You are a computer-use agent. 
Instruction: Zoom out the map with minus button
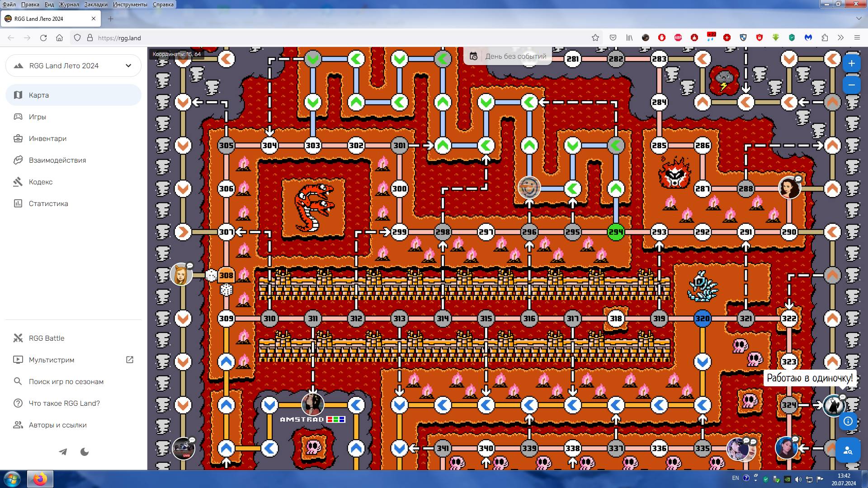click(851, 85)
